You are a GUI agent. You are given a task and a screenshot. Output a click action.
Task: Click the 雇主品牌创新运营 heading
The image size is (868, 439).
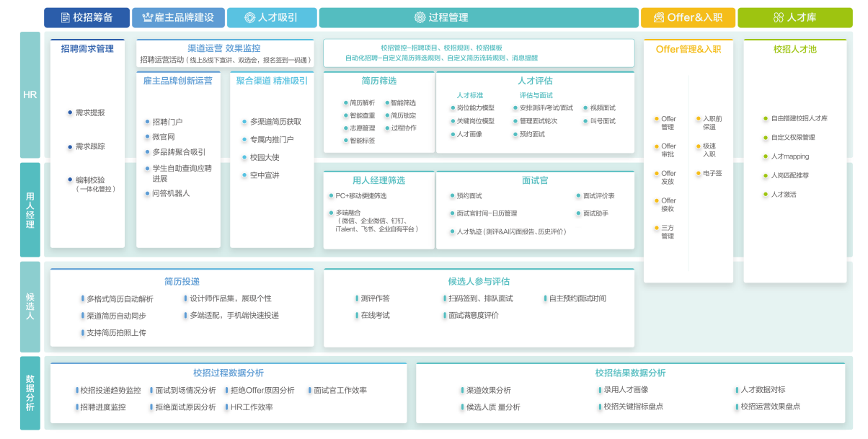178,81
